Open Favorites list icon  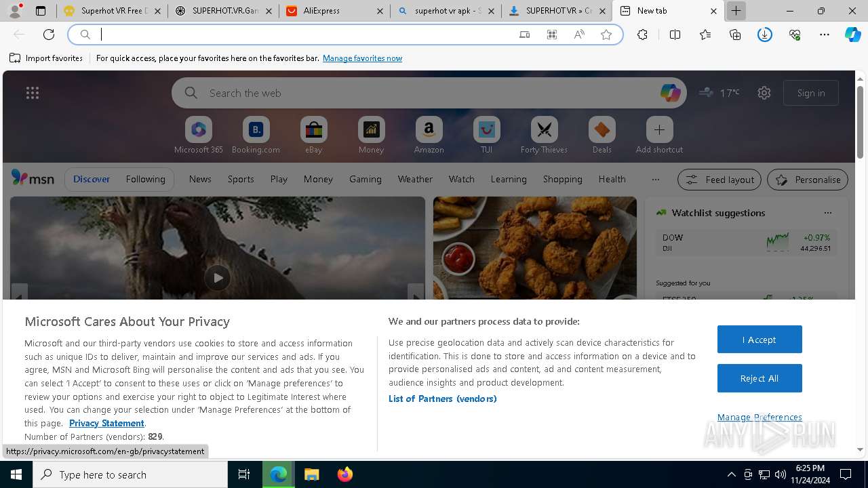(705, 35)
